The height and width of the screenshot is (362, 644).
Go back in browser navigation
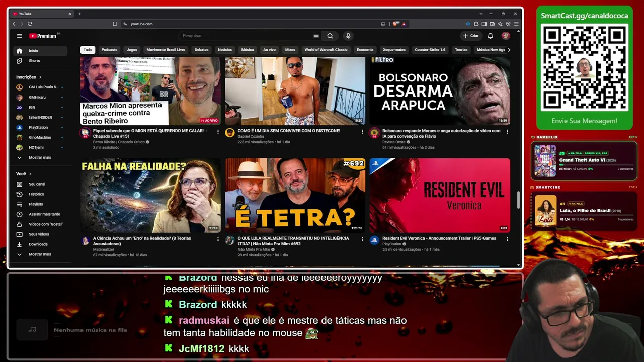pos(14,24)
